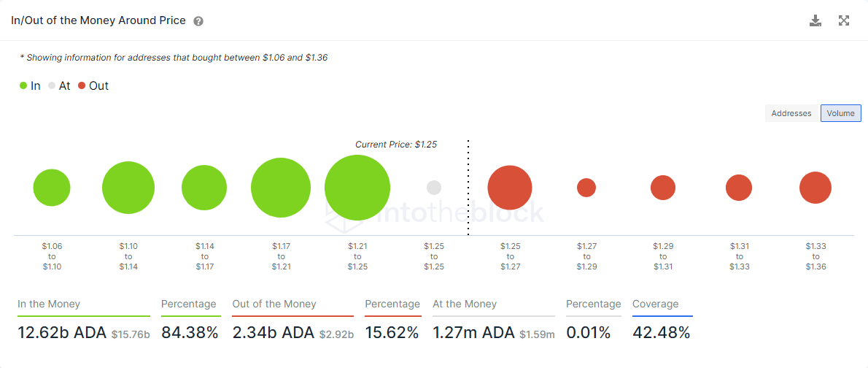Select the $1.06 to $1.10 green bubble

point(52,188)
